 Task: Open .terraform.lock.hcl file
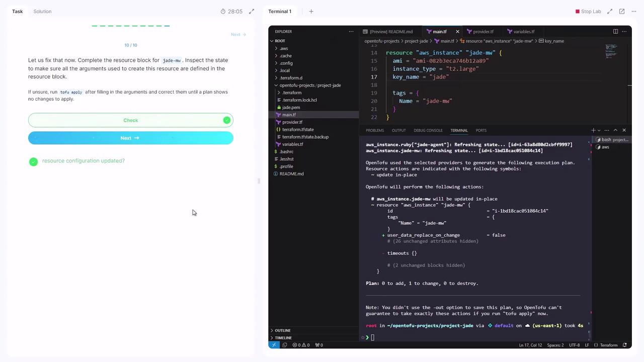pyautogui.click(x=299, y=100)
